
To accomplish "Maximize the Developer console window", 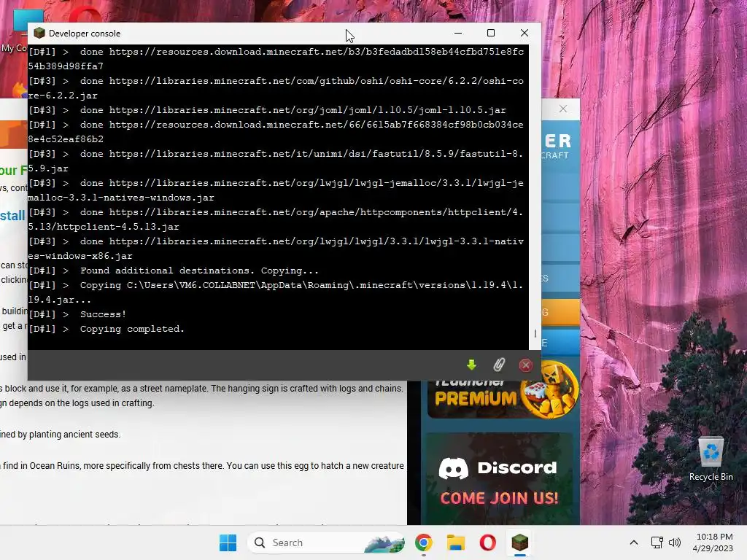I will 491,33.
